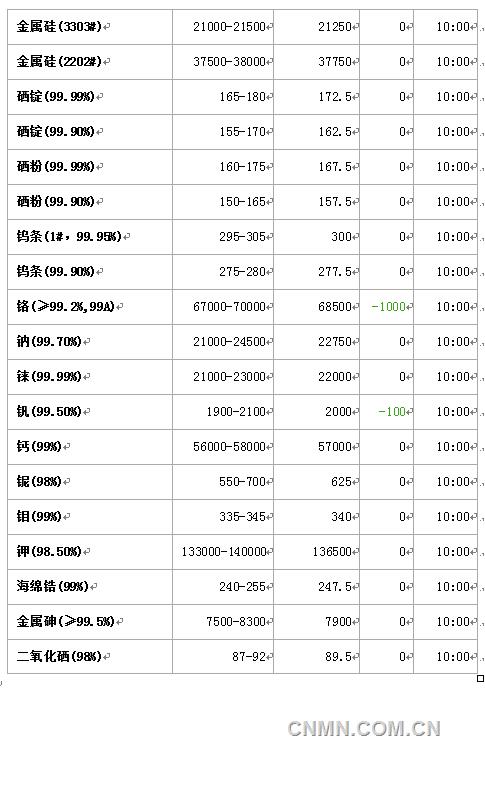Click the 铬(≥99.2%,99A) row label
485x810 pixels.
[x=66, y=306]
